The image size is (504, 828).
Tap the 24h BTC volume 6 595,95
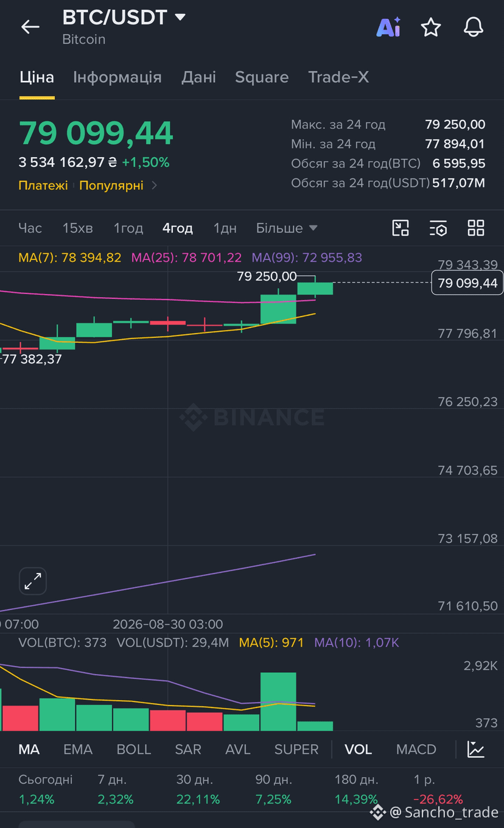click(x=459, y=164)
